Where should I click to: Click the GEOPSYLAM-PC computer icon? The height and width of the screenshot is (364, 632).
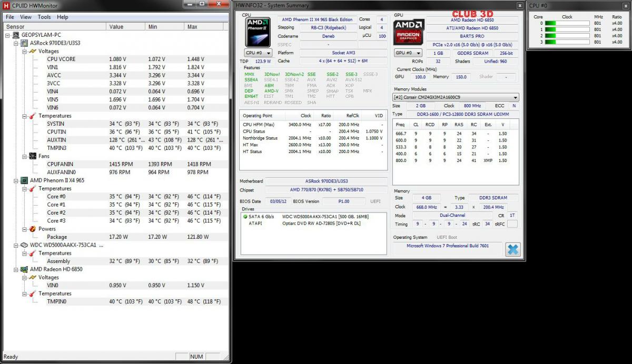16,35
